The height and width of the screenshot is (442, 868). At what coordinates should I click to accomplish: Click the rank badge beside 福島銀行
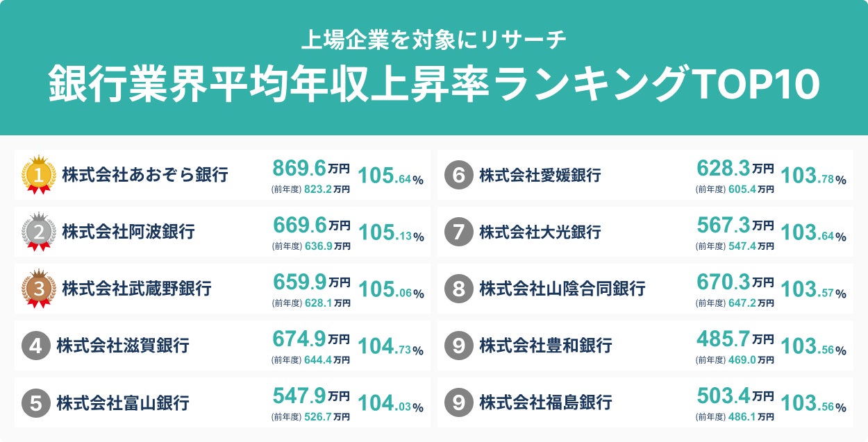[x=458, y=402]
